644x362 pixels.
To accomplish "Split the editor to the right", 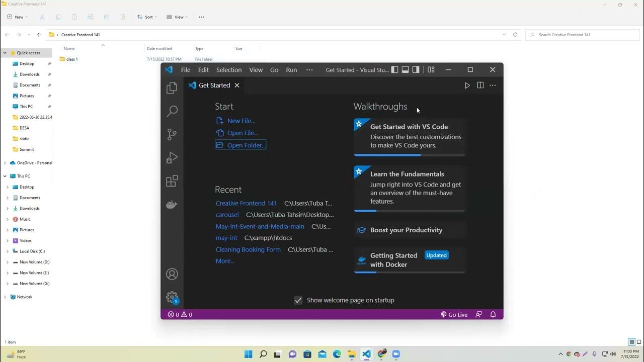I will pyautogui.click(x=480, y=85).
